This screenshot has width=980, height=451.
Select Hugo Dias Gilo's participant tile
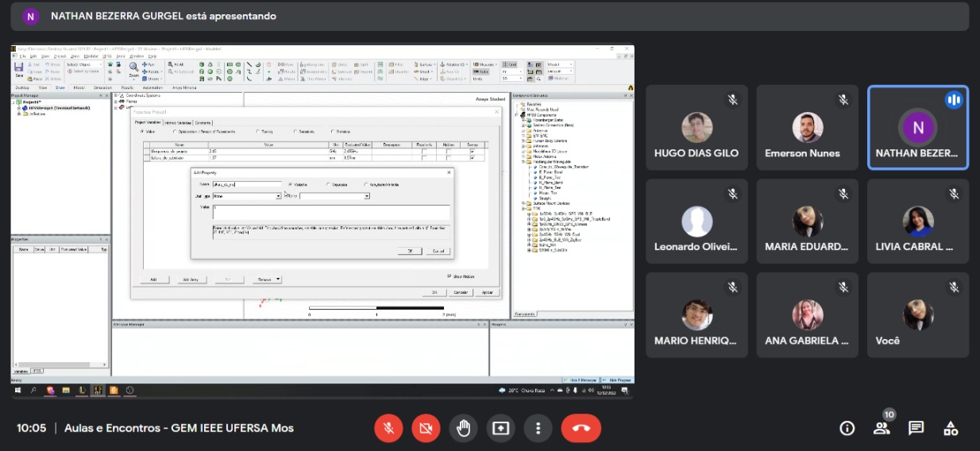tap(696, 128)
